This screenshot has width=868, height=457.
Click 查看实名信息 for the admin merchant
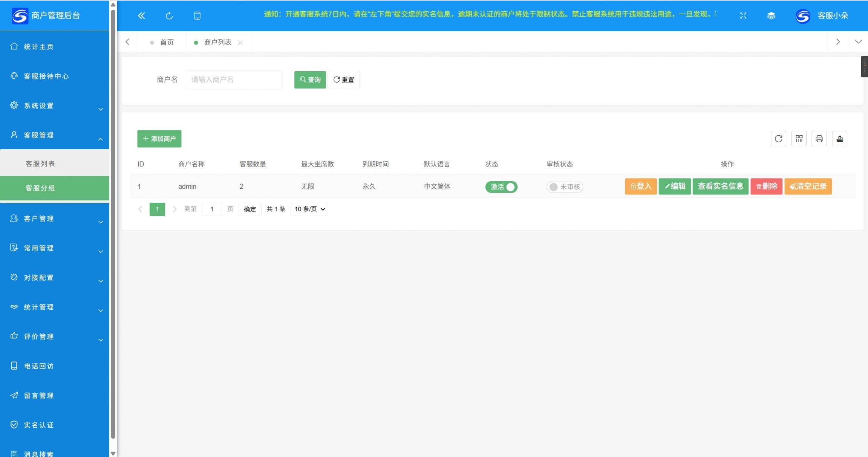click(x=720, y=186)
